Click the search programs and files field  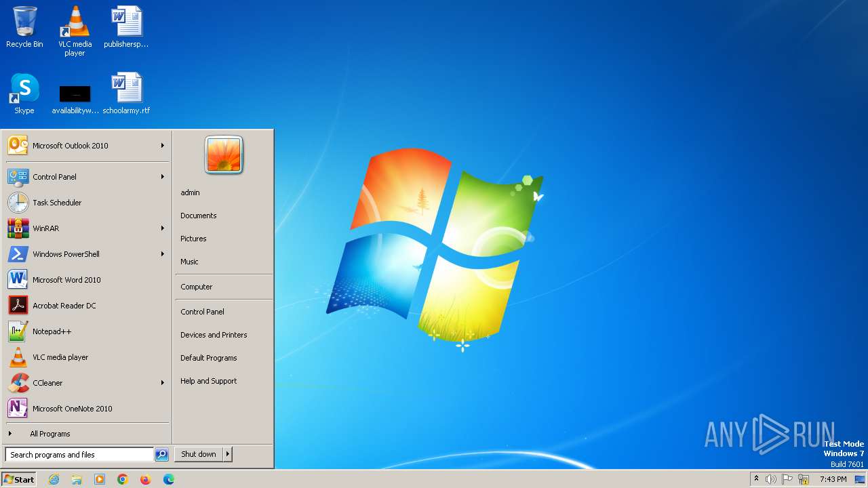click(x=79, y=455)
